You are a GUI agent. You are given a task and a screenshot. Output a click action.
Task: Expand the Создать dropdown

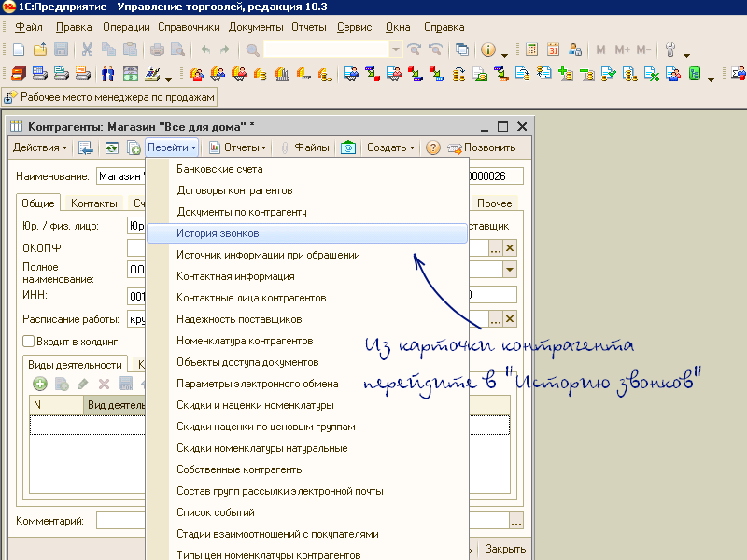(x=390, y=147)
